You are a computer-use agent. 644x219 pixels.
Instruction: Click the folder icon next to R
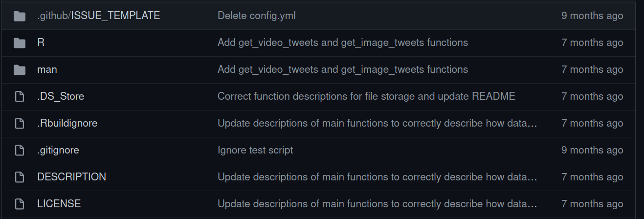tap(20, 43)
